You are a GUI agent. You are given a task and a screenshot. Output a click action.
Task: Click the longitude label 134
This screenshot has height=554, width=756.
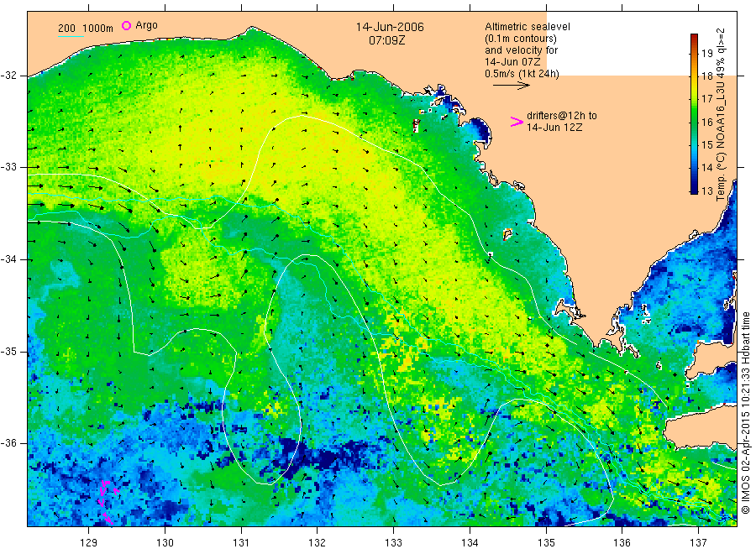click(470, 543)
